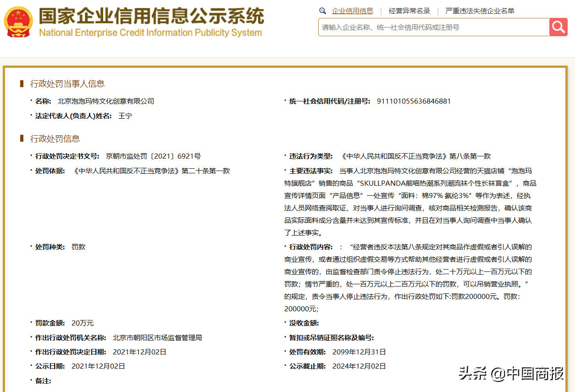Viewport: 575px width, 392px height.
Task: Click the 行政处罚内容 label
Action: [311, 247]
